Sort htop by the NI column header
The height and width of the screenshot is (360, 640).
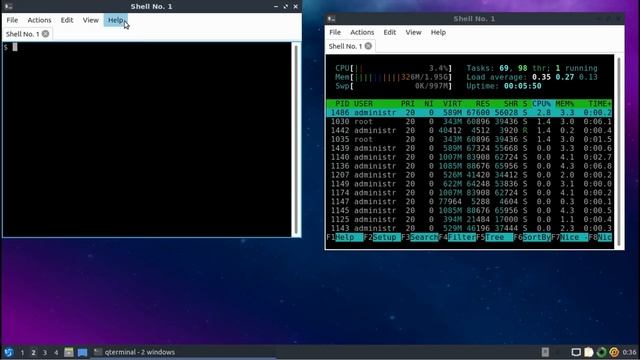429,104
